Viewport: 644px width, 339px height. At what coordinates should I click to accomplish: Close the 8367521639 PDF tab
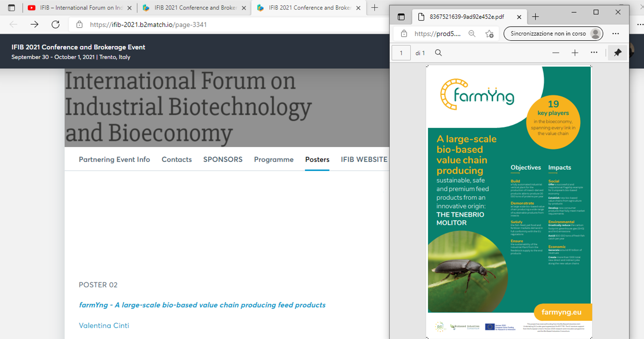519,17
